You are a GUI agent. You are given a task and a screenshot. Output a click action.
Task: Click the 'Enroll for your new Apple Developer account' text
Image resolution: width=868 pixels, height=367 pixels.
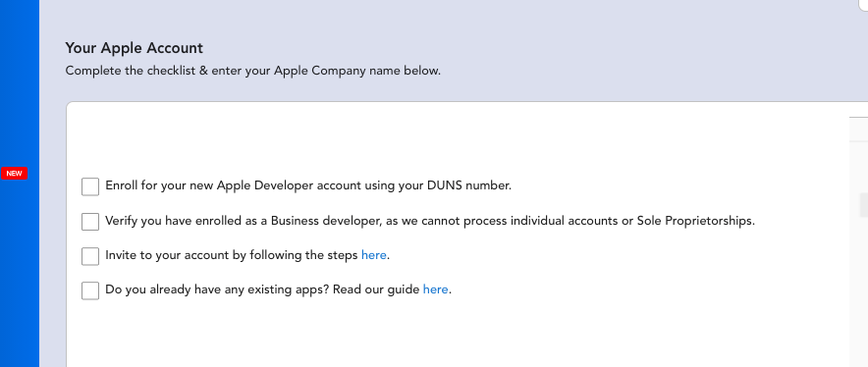point(308,185)
